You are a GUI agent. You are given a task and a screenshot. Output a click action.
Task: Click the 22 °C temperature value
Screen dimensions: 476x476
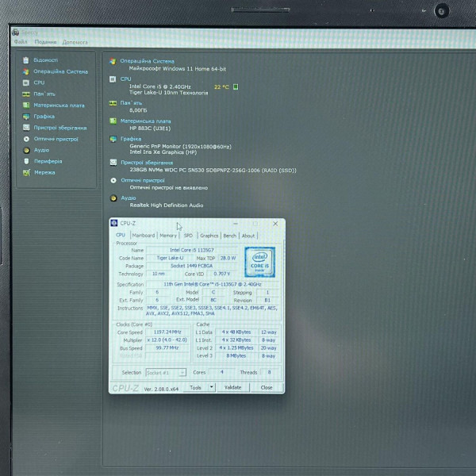221,86
